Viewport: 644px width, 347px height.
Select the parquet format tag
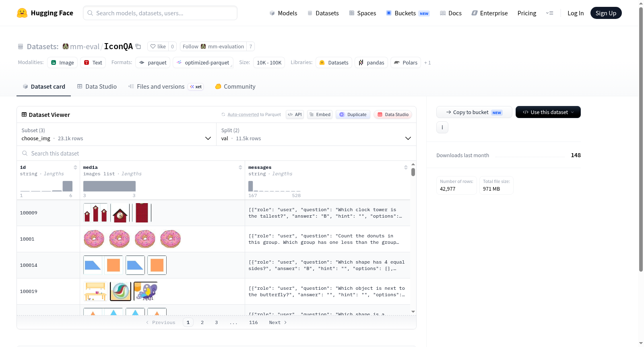point(153,62)
